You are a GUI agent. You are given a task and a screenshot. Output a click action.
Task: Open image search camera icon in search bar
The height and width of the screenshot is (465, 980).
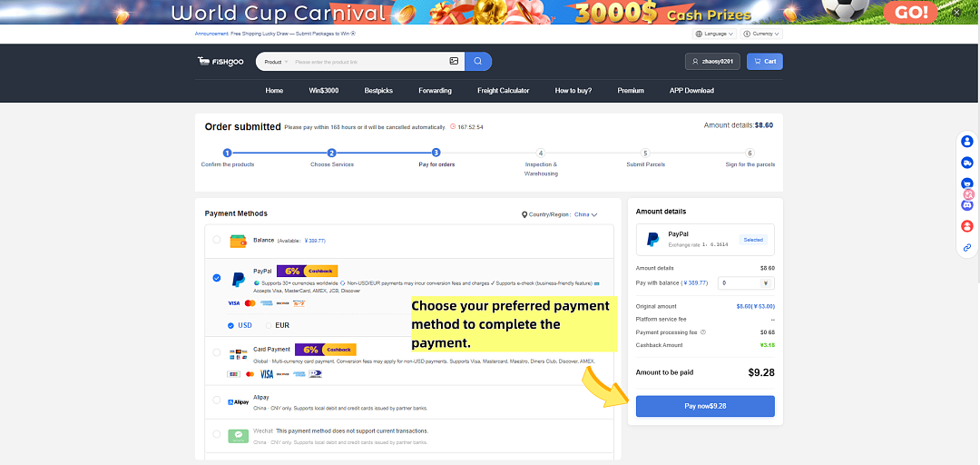pos(454,62)
